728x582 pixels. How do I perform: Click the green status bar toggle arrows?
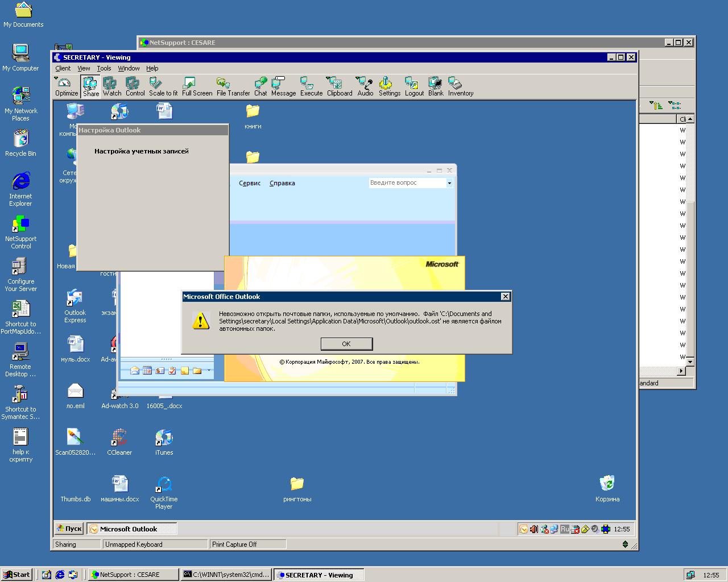point(626,544)
